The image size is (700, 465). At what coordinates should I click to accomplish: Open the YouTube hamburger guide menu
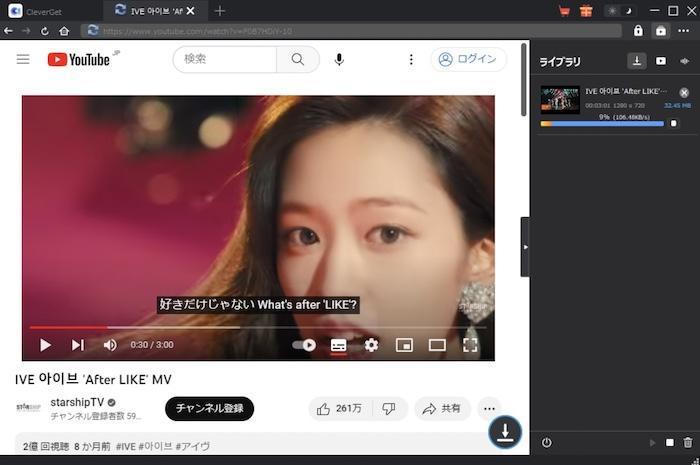click(x=23, y=59)
